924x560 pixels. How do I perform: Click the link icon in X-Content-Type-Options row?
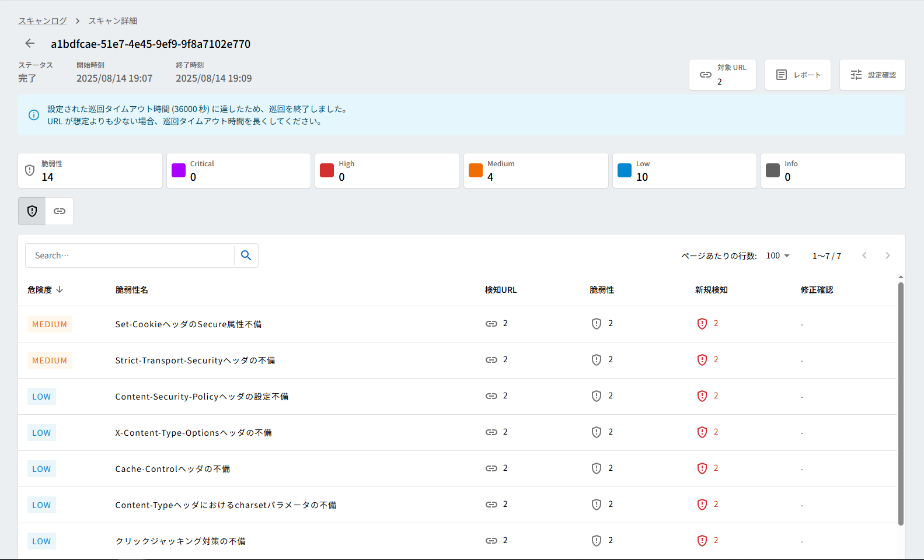[x=491, y=432]
